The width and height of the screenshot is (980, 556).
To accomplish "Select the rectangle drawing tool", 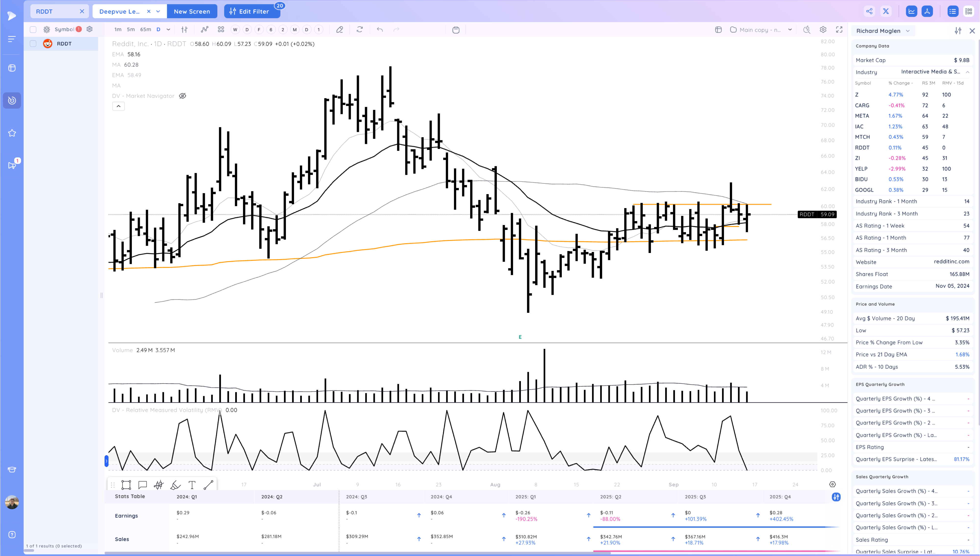I will click(126, 485).
